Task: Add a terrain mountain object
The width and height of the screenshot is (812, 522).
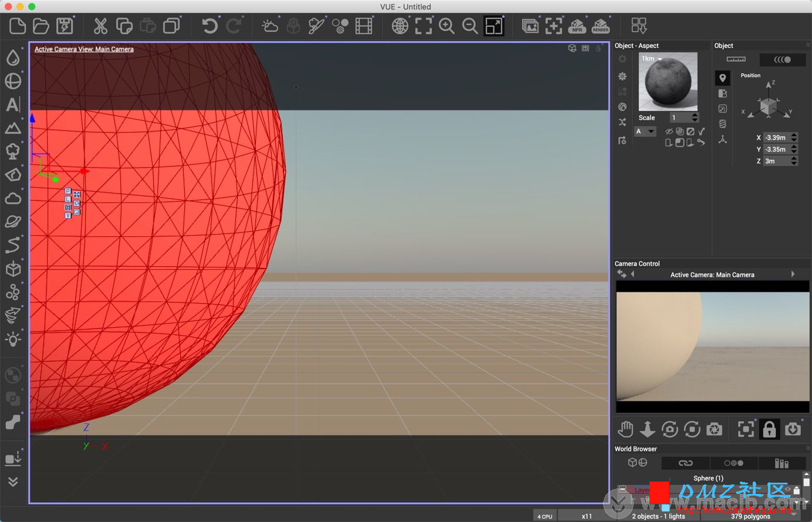Action: point(13,128)
